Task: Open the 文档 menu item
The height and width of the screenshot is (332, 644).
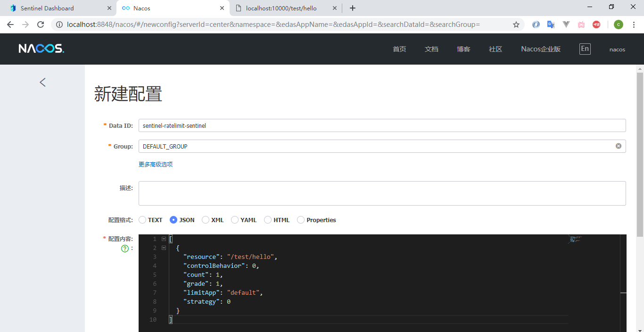Action: click(x=431, y=49)
